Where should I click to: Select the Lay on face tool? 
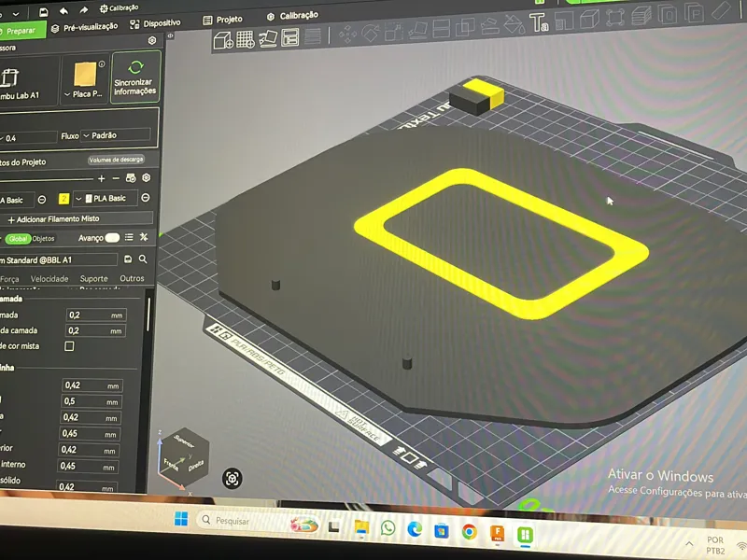418,31
